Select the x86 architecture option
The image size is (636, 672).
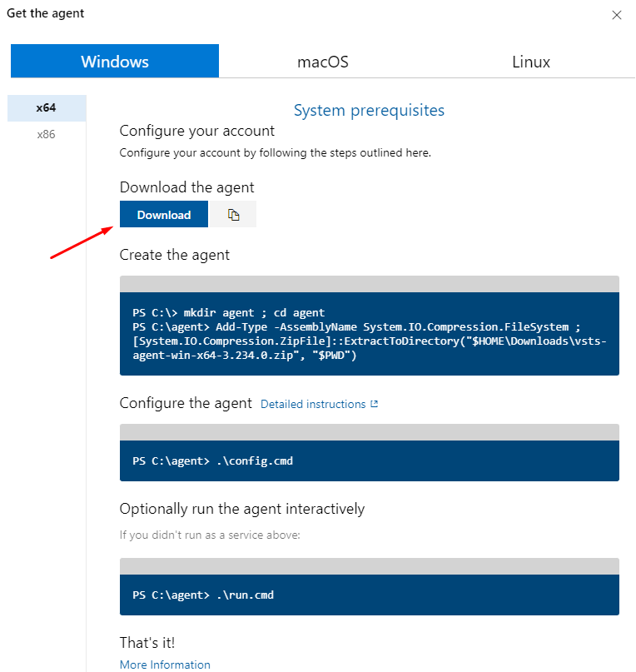pyautogui.click(x=47, y=134)
